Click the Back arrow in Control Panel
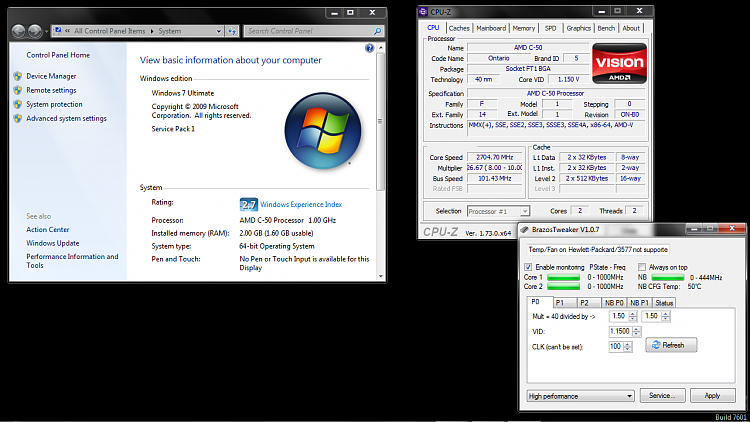This screenshot has height=422, width=750. 19,31
